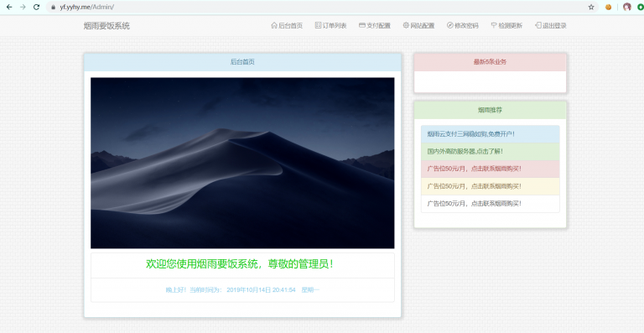Screen dimensions: 644x333
Task: Bookmark this page with the star icon
Action: [x=591, y=7]
